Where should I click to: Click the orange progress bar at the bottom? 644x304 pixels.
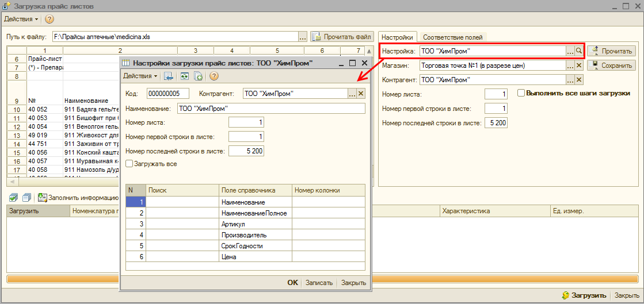[x=322, y=279]
